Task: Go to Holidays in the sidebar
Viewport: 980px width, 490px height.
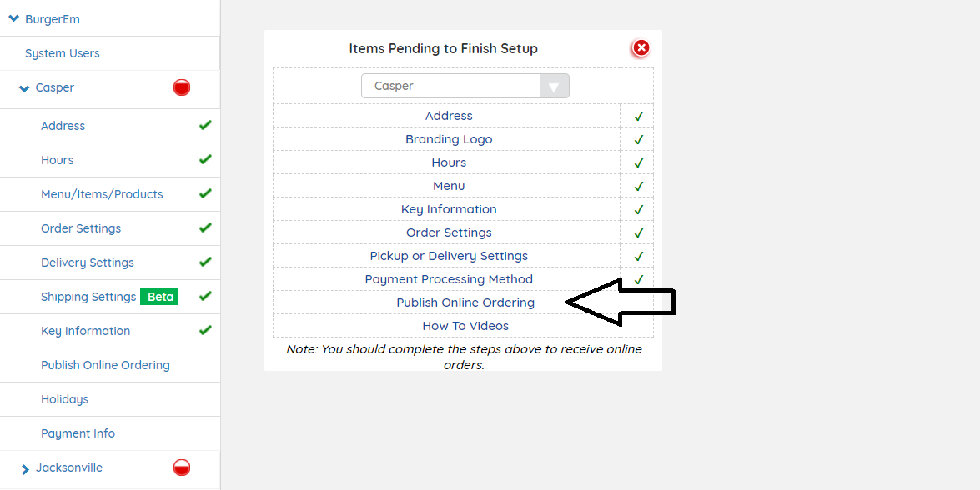Action: pos(64,399)
